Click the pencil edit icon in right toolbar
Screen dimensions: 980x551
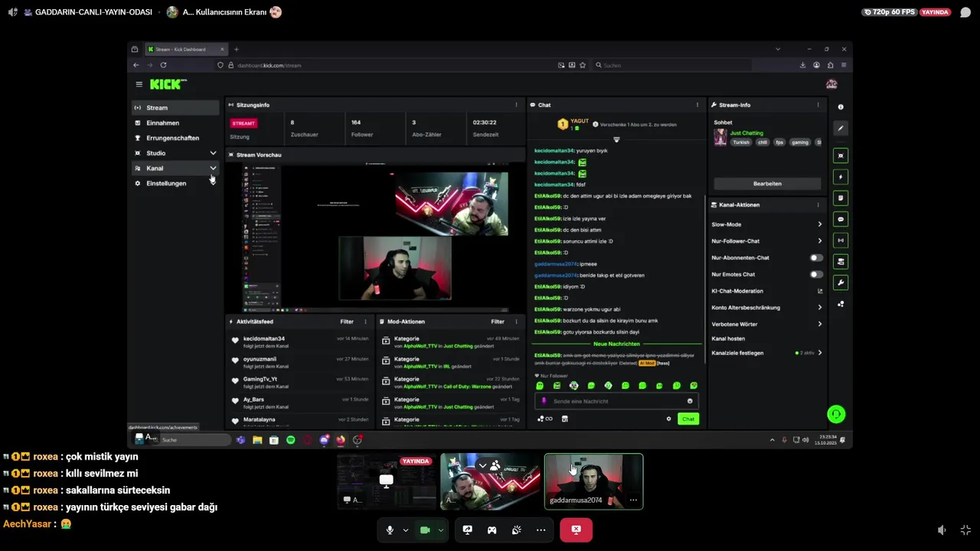click(841, 128)
